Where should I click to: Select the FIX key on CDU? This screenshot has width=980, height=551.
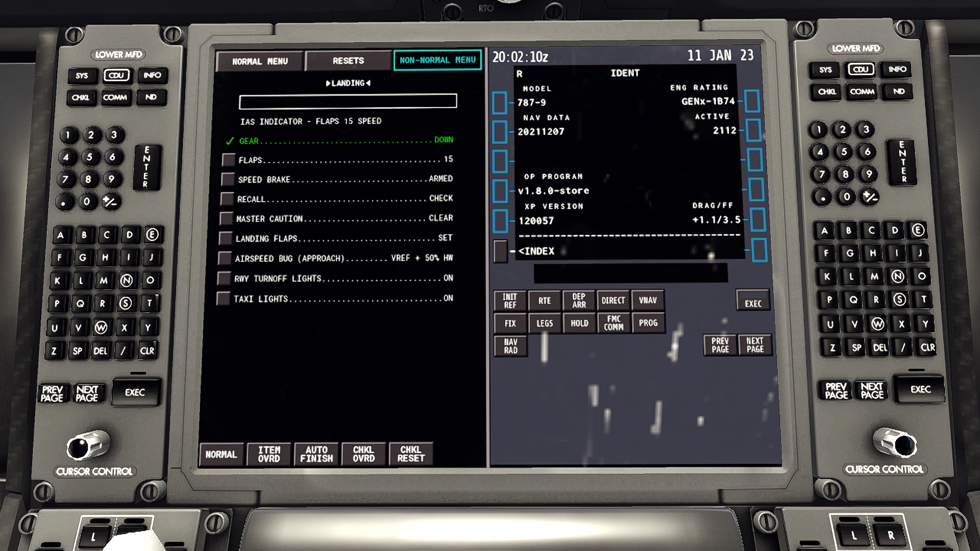[510, 323]
